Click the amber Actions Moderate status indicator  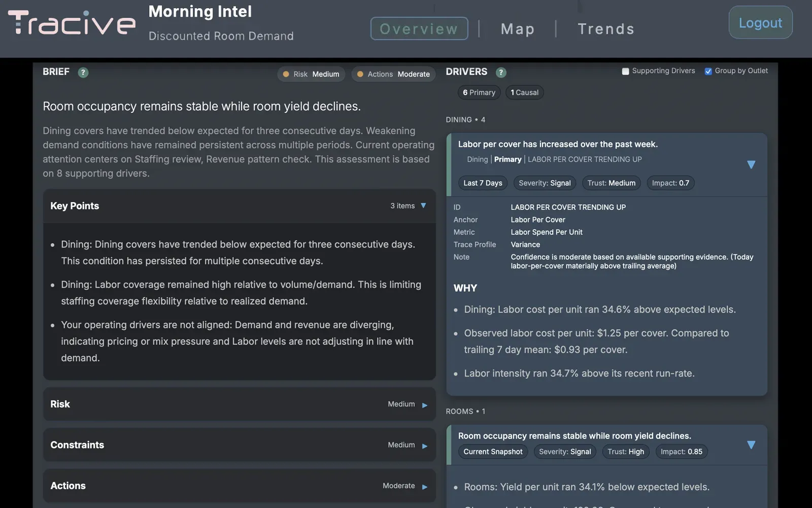[393, 74]
